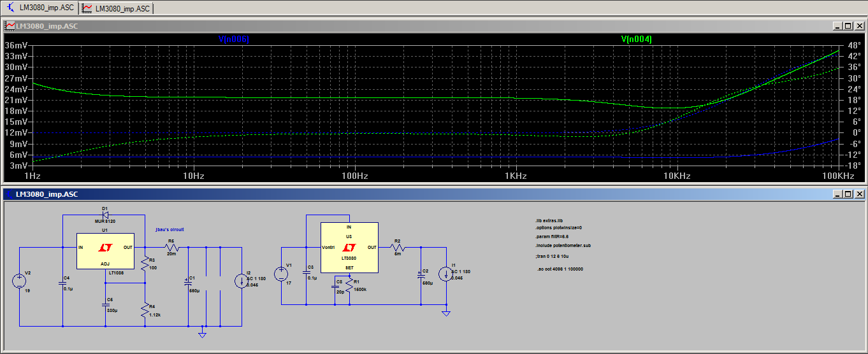This screenshot has width=868, height=354.
Task: Click the 3mV left axis label
Action: click(18, 166)
